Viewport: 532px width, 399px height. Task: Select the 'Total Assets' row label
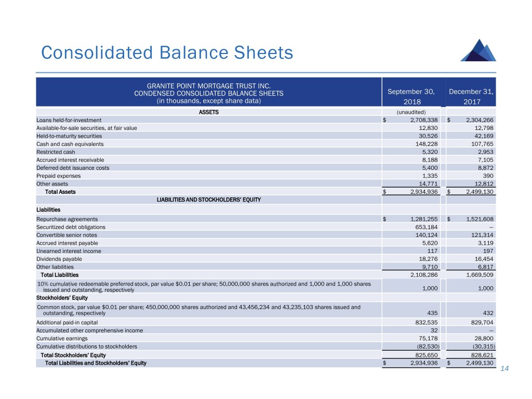point(60,192)
